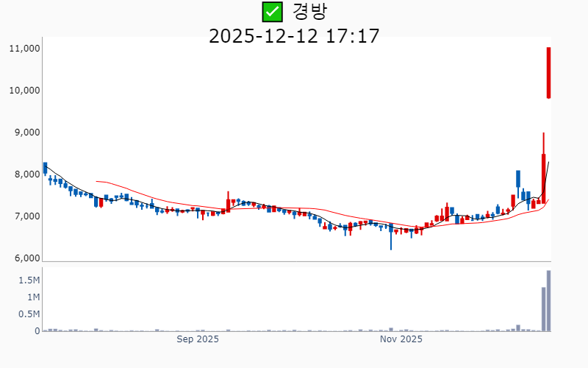Image resolution: width=588 pixels, height=368 pixels.
Task: Click the 11,000 price axis label
Action: coord(24,49)
